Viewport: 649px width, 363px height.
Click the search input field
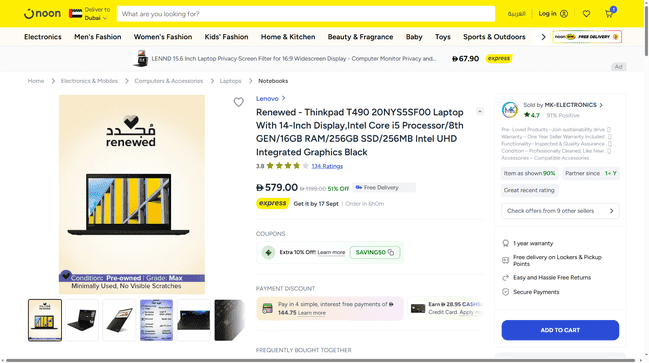[306, 14]
